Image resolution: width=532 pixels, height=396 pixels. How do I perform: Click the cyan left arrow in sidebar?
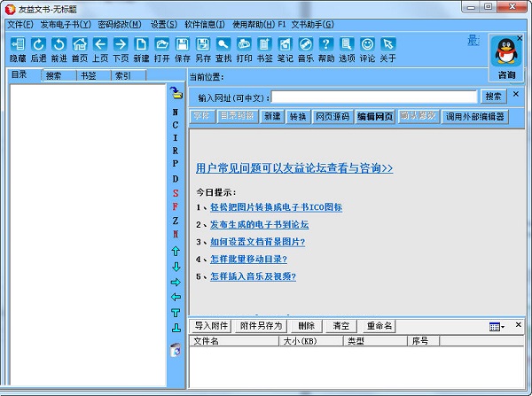tap(176, 297)
